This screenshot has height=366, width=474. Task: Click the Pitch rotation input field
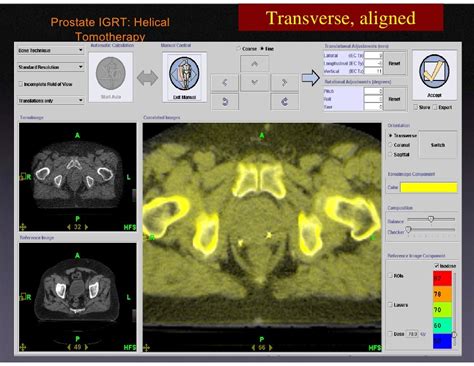[x=373, y=91]
